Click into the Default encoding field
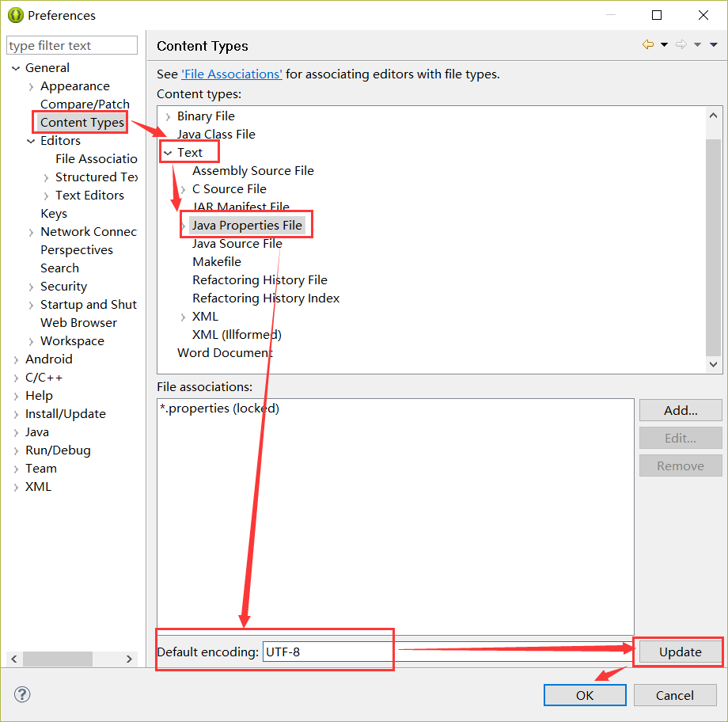728x722 pixels. coord(448,652)
